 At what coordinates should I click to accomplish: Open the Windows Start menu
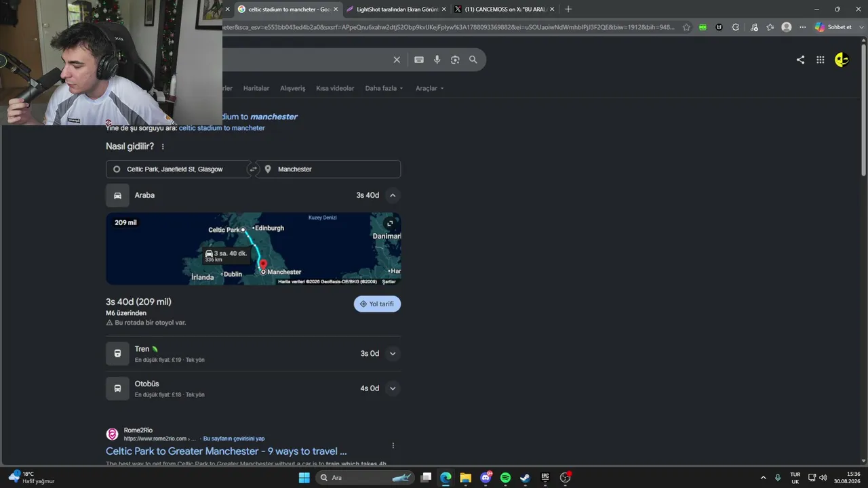304,478
